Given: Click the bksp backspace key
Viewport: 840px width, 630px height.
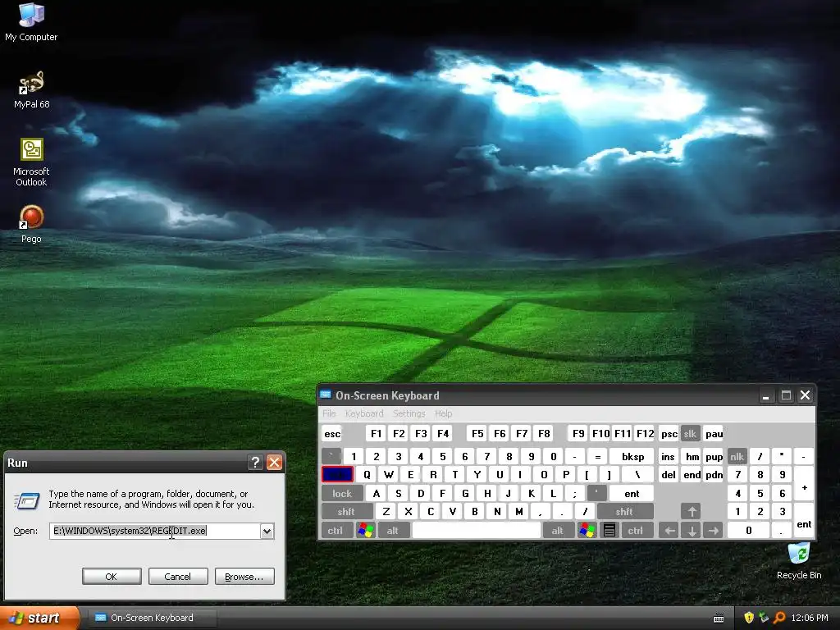Looking at the screenshot, I should point(632,456).
